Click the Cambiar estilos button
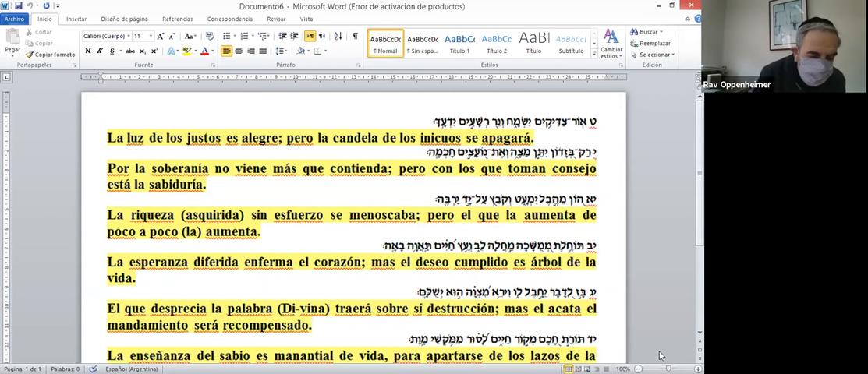The height and width of the screenshot is (374, 868). pyautogui.click(x=611, y=44)
